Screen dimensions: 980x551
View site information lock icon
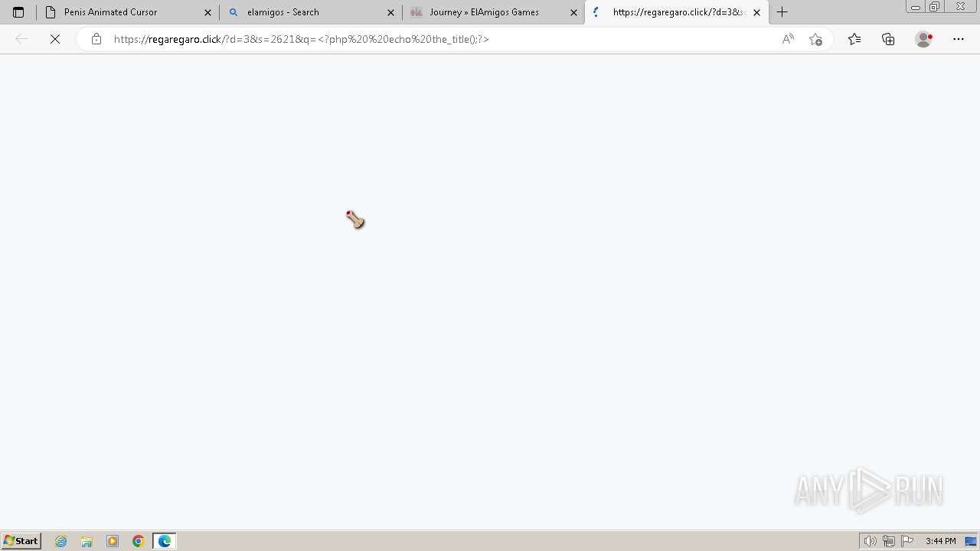click(96, 39)
